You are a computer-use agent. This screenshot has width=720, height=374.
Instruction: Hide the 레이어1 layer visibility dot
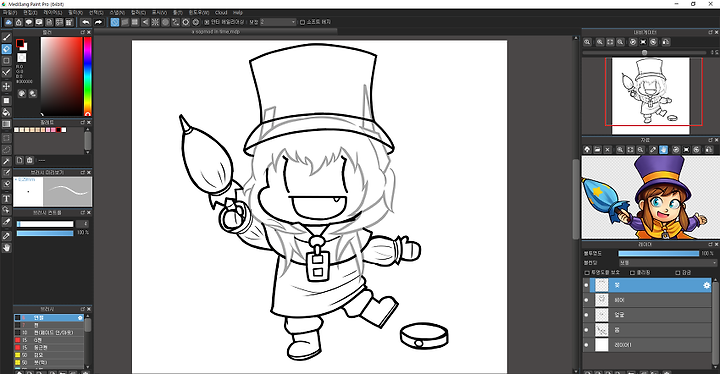(x=586, y=345)
